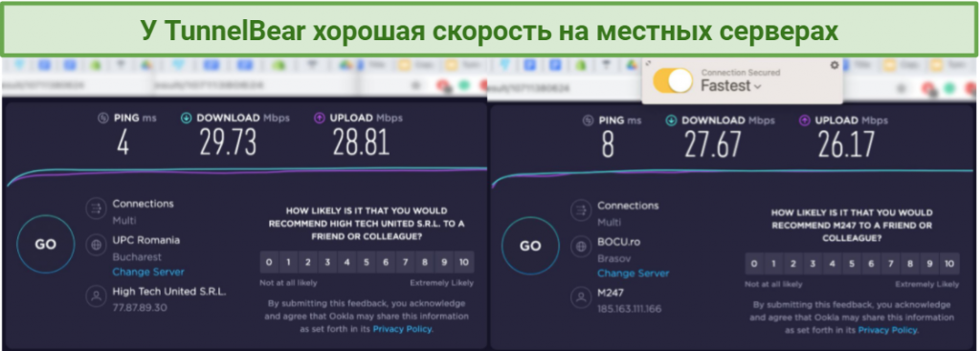The image size is (980, 351).
Task: Select rating 0 for High Tech United
Action: click(x=269, y=262)
